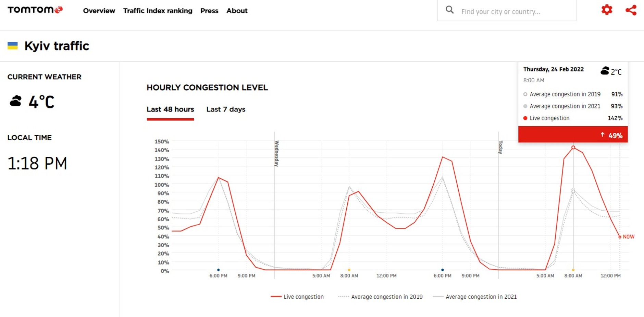This screenshot has height=317, width=644.
Task: Open Traffic Index ranking page
Action: (x=158, y=11)
